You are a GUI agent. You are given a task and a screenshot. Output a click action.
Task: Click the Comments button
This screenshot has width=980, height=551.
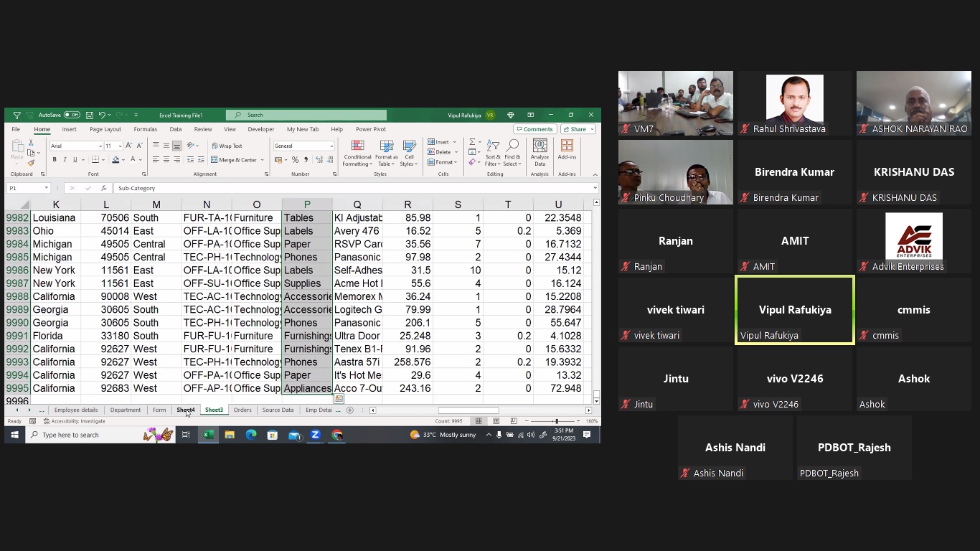[534, 129]
